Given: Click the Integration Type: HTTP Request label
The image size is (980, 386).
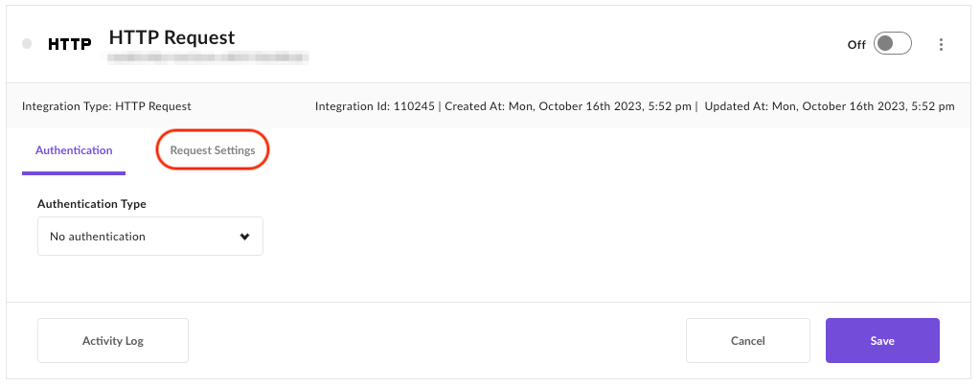Looking at the screenshot, I should point(106,106).
